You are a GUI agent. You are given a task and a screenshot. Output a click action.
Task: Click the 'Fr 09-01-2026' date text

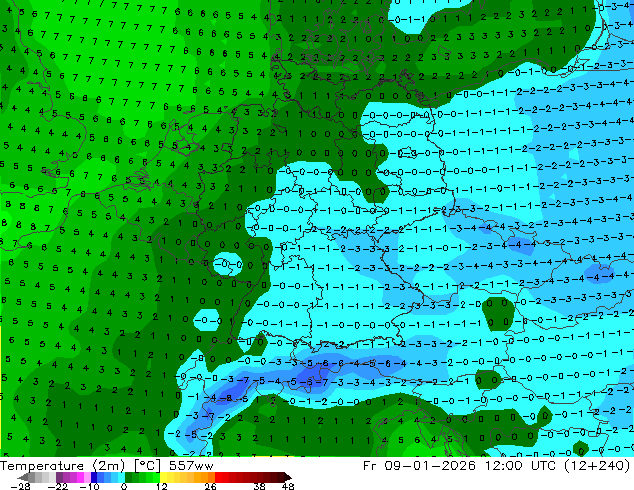tap(419, 466)
